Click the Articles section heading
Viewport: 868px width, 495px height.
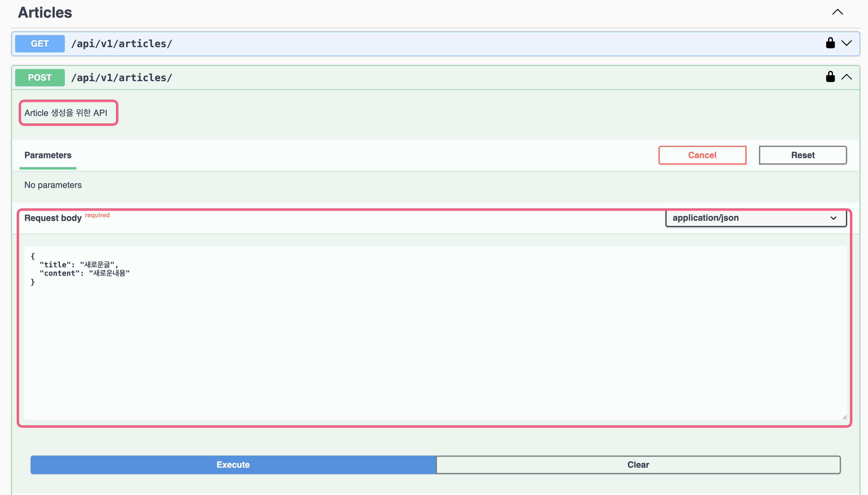pyautogui.click(x=45, y=13)
